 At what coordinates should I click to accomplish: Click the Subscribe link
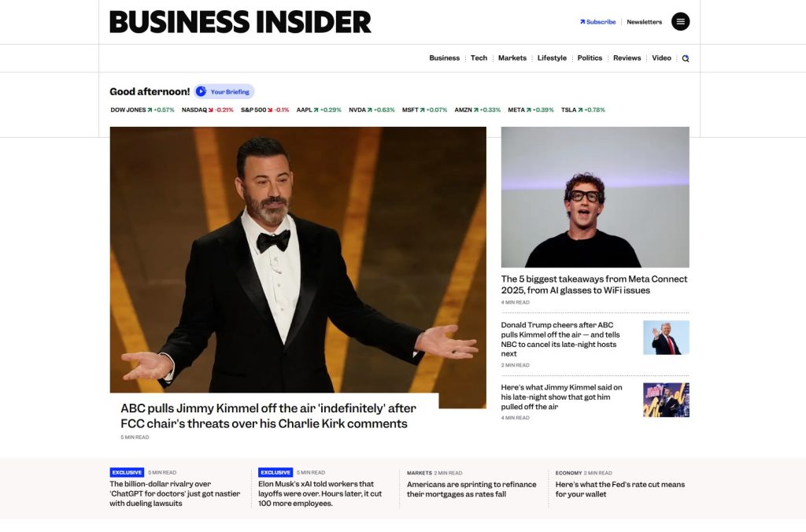click(598, 22)
